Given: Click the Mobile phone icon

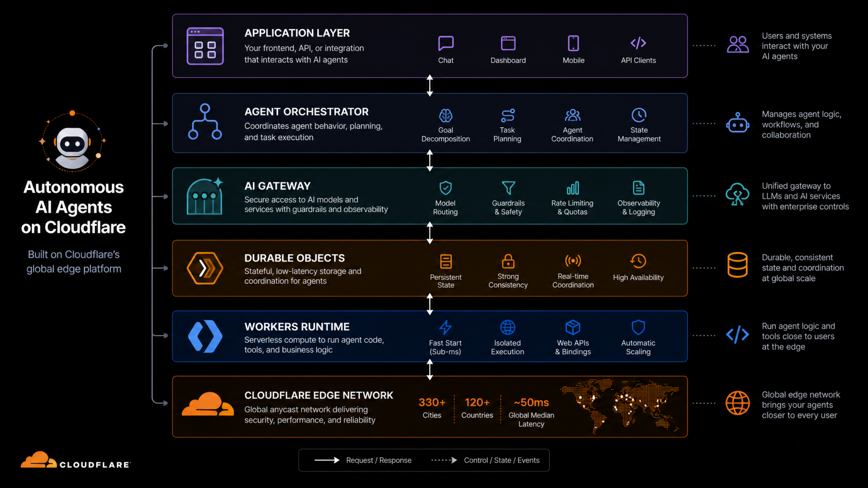Looking at the screenshot, I should pyautogui.click(x=573, y=43).
